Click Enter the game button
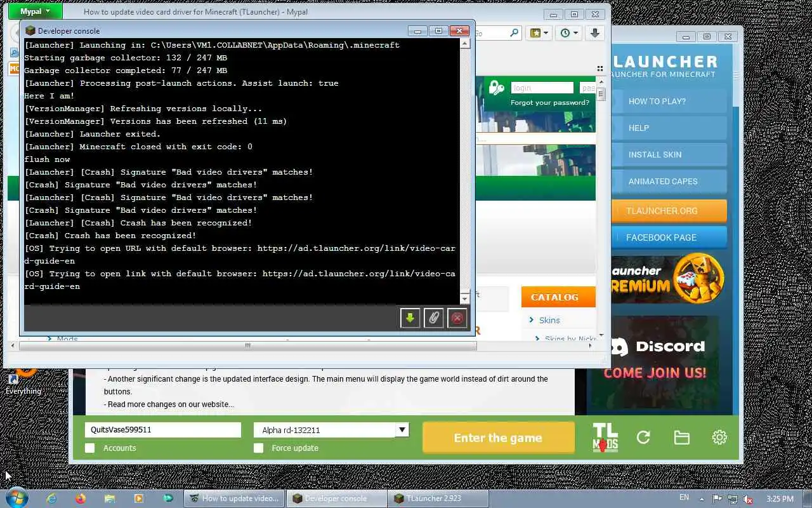Viewport: 812px width, 508px height. [498, 438]
